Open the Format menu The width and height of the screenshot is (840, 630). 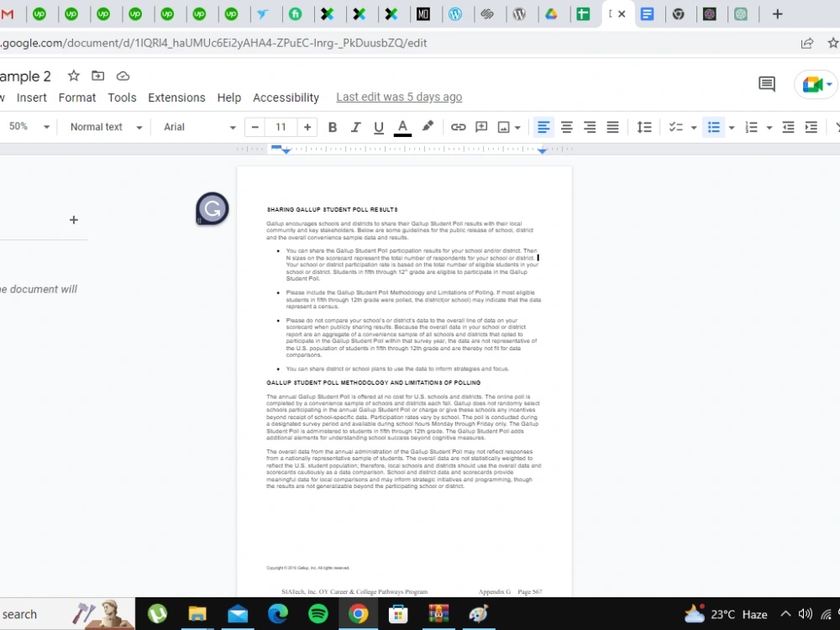[x=77, y=97]
